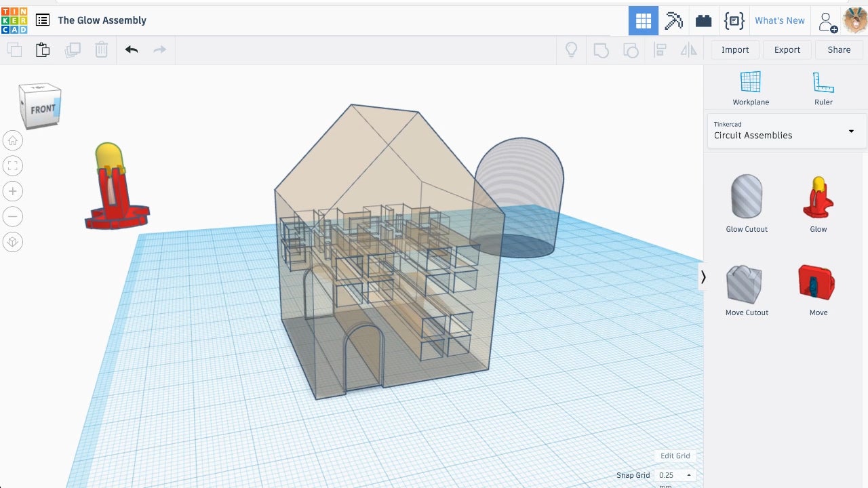Open the designs list icon
The height and width of the screenshot is (488, 868).
(x=43, y=20)
